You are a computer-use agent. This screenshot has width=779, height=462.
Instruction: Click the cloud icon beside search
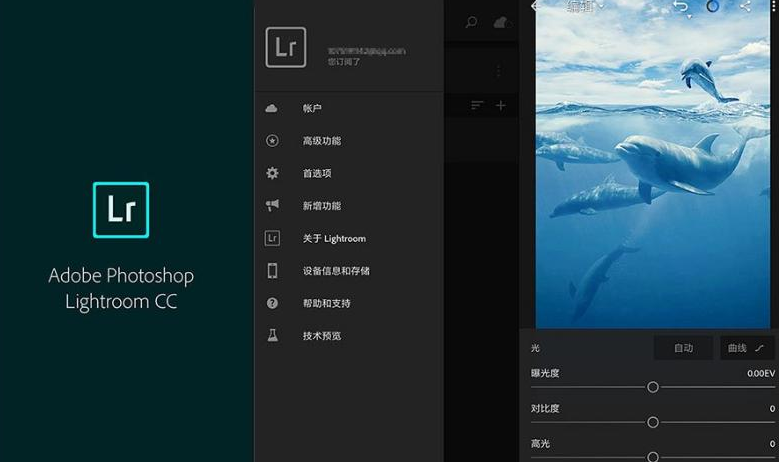coord(501,22)
